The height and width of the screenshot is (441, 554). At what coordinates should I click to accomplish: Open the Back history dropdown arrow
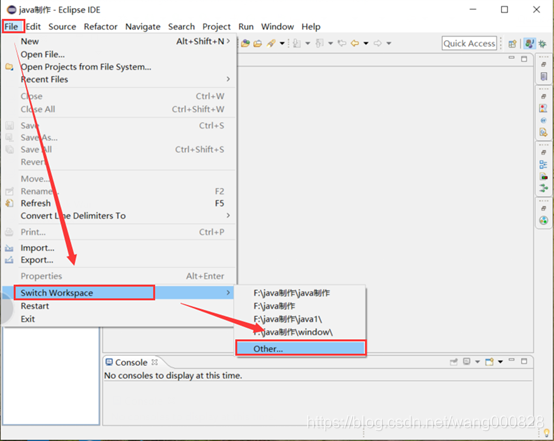click(x=366, y=43)
